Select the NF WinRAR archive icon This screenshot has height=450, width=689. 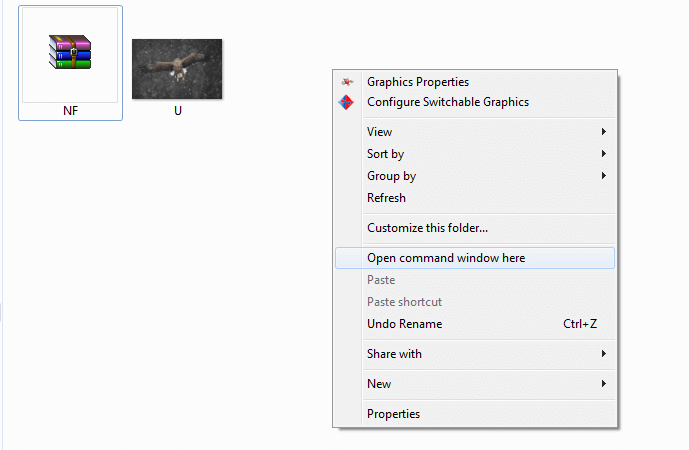click(x=70, y=52)
